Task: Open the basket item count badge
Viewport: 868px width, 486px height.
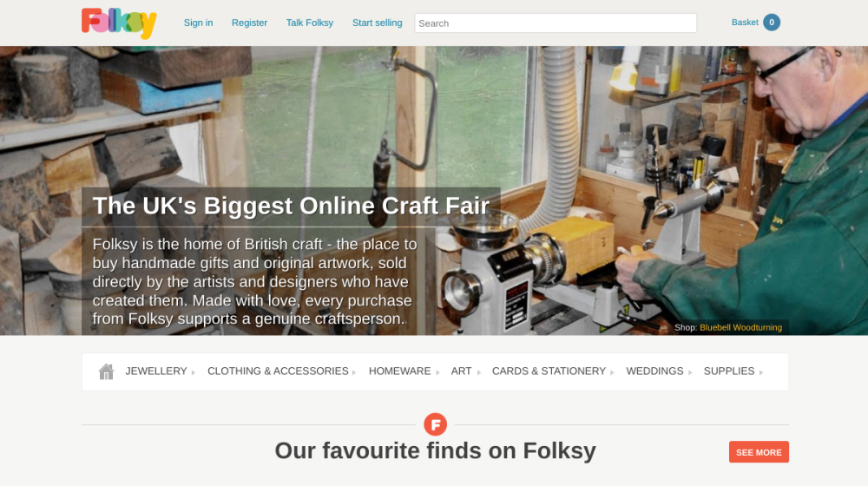Action: 771,23
